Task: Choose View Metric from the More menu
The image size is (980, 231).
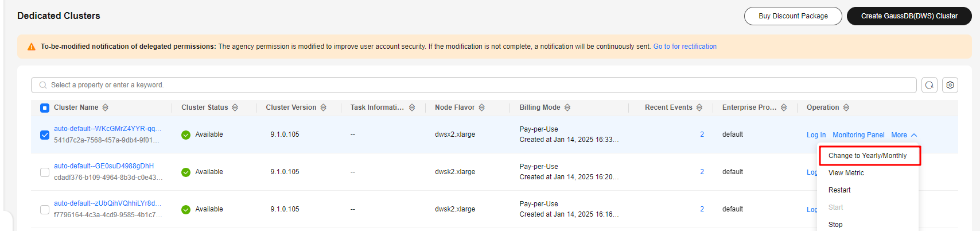Action: 846,173
